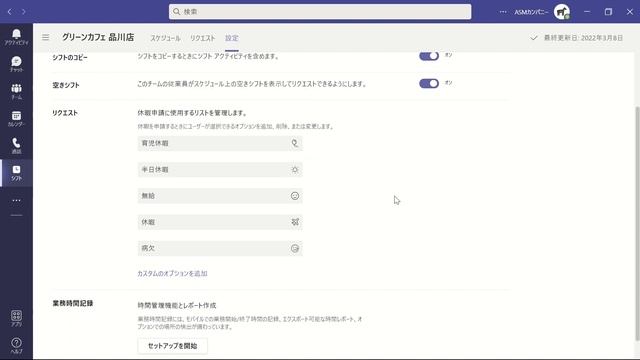Open settings and more ellipsis in title bar
The image size is (640, 360).
(503, 12)
